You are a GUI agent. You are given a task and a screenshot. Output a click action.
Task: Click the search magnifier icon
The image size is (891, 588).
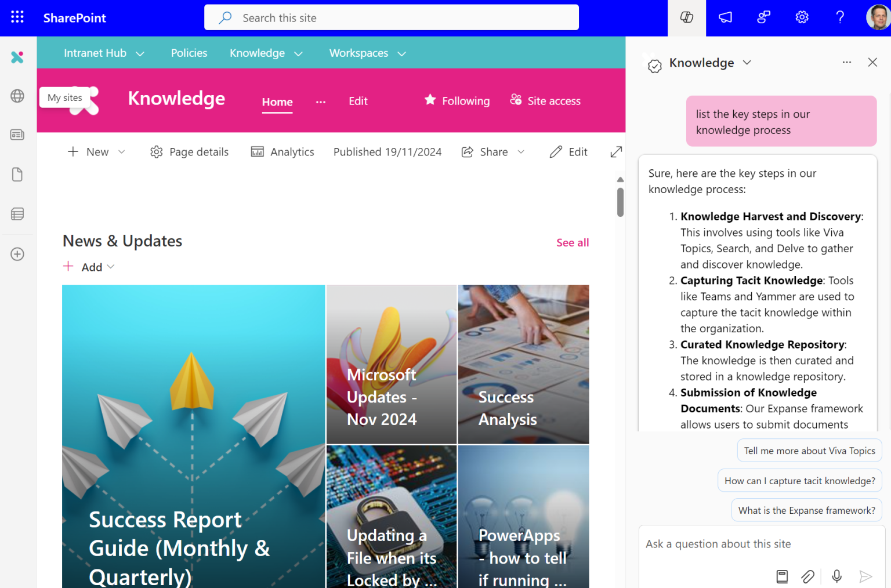(225, 18)
